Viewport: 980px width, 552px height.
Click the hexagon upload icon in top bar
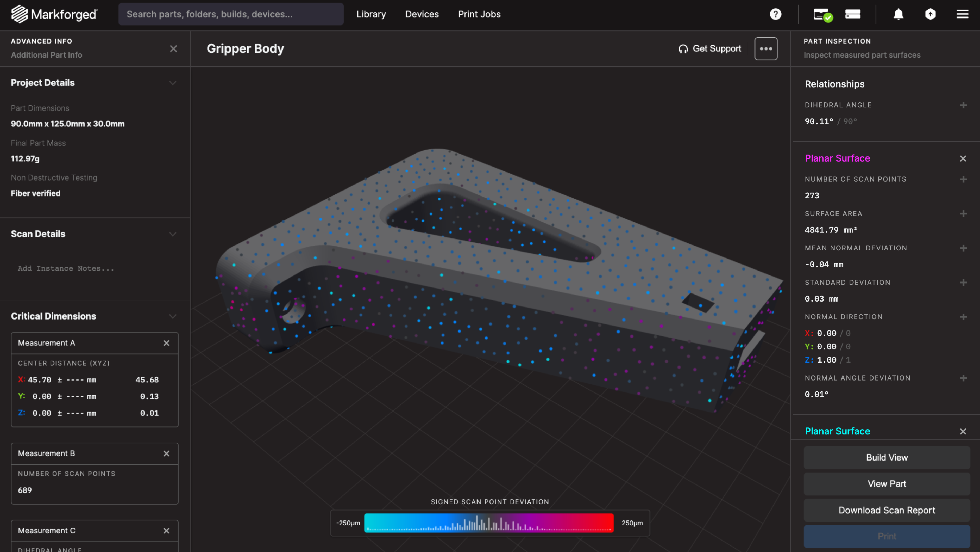point(930,14)
